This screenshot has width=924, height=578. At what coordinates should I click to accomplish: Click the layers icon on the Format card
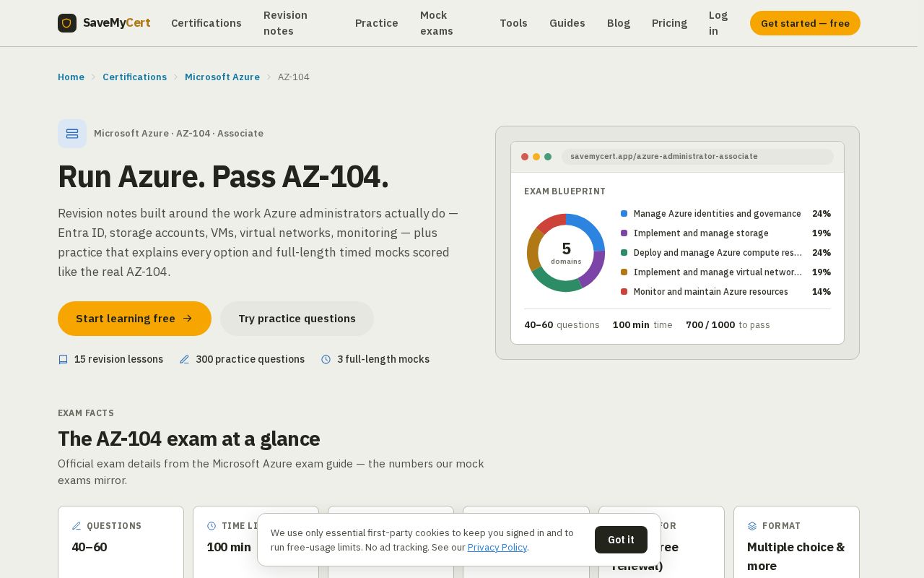click(x=752, y=526)
